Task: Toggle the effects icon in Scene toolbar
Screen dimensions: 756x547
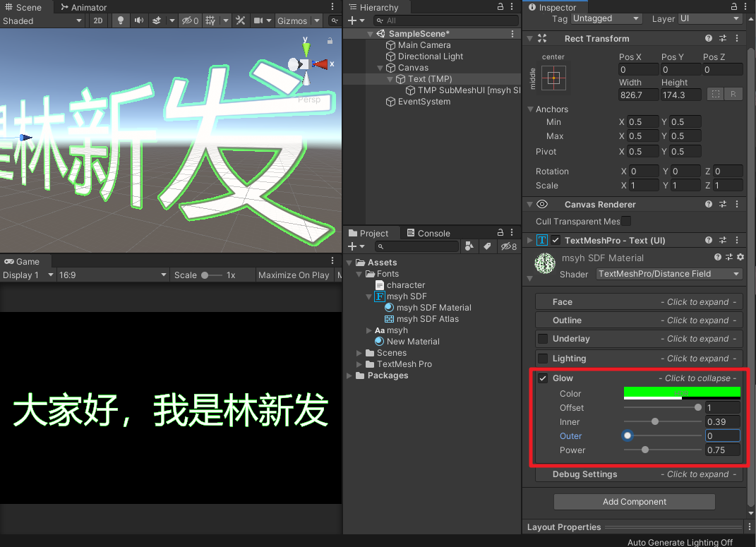Action: [x=157, y=20]
